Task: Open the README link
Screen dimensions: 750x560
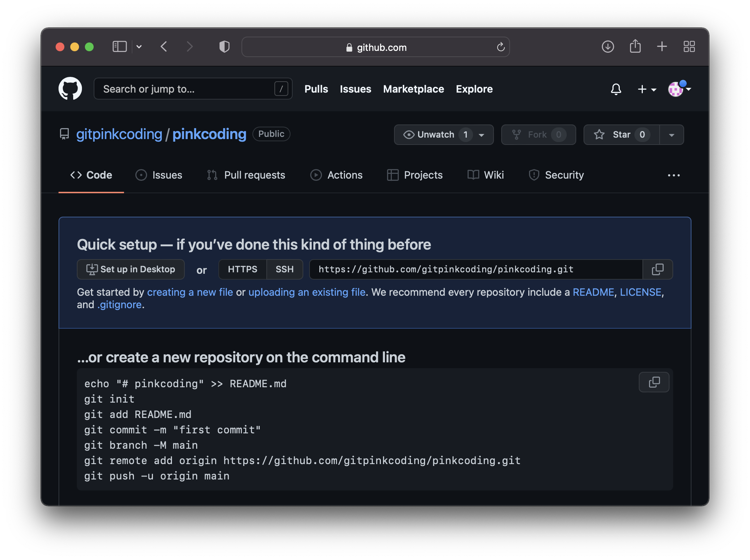Action: tap(593, 292)
